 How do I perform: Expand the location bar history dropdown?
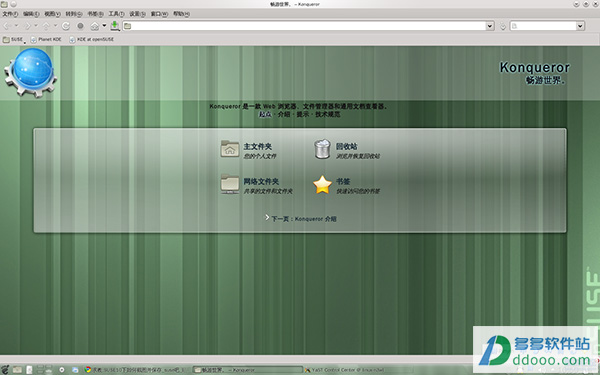(x=490, y=26)
